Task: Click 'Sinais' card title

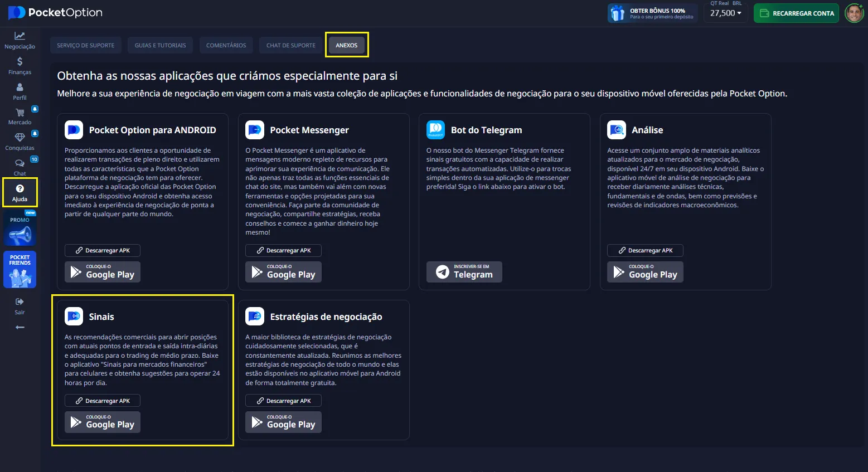Action: tap(101, 317)
